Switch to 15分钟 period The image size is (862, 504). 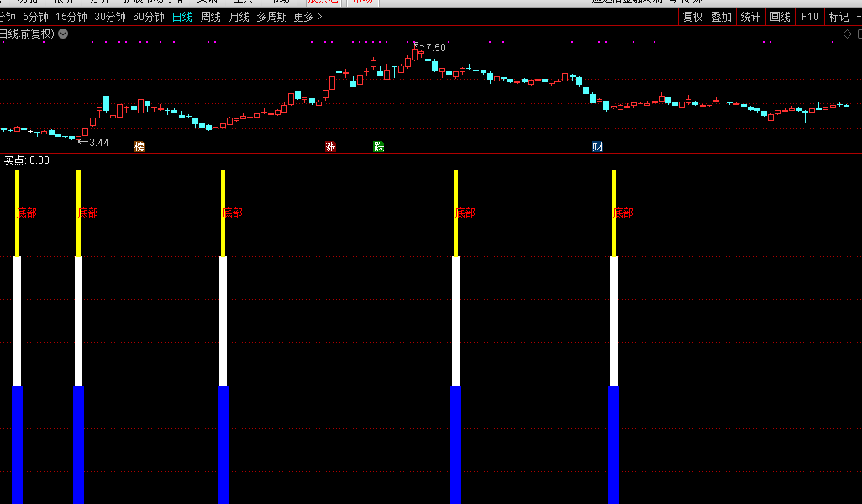click(71, 17)
